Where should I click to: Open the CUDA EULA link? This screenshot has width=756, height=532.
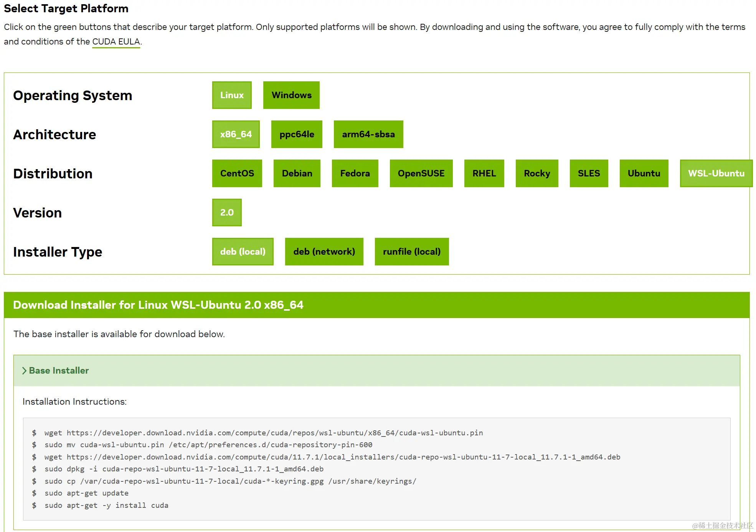116,41
